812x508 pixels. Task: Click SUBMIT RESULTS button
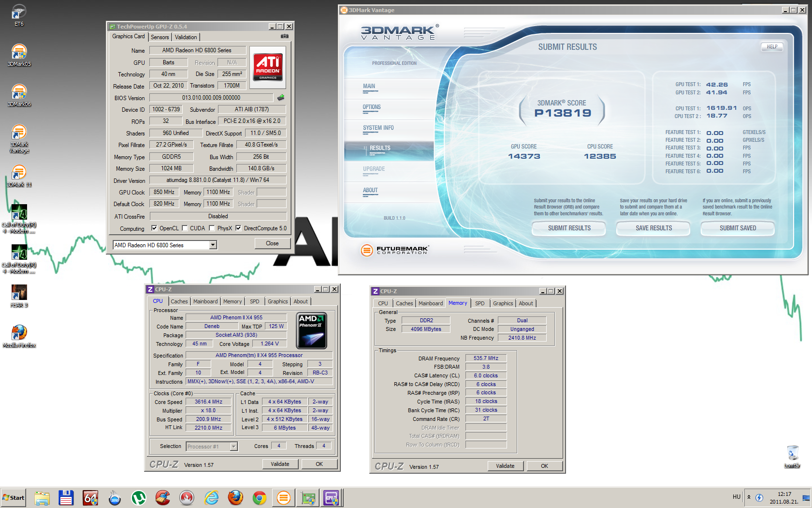[x=569, y=228]
